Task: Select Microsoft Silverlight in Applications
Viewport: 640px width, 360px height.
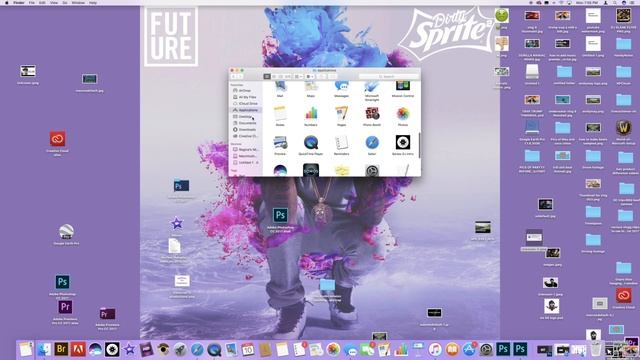Action: pos(372,87)
